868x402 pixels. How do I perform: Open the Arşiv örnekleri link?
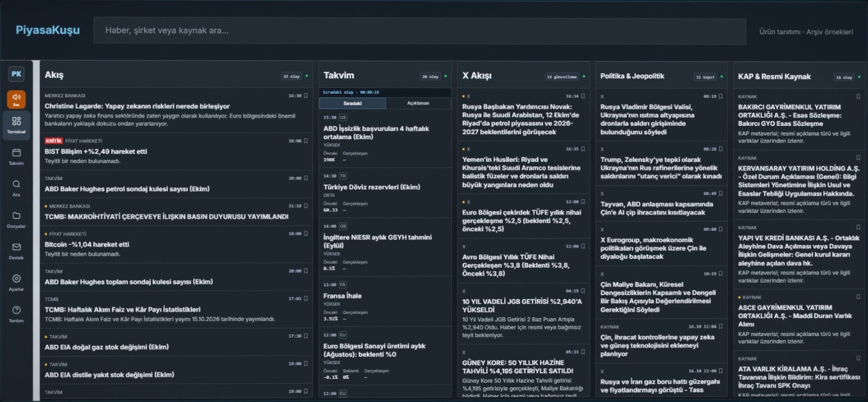[830, 32]
